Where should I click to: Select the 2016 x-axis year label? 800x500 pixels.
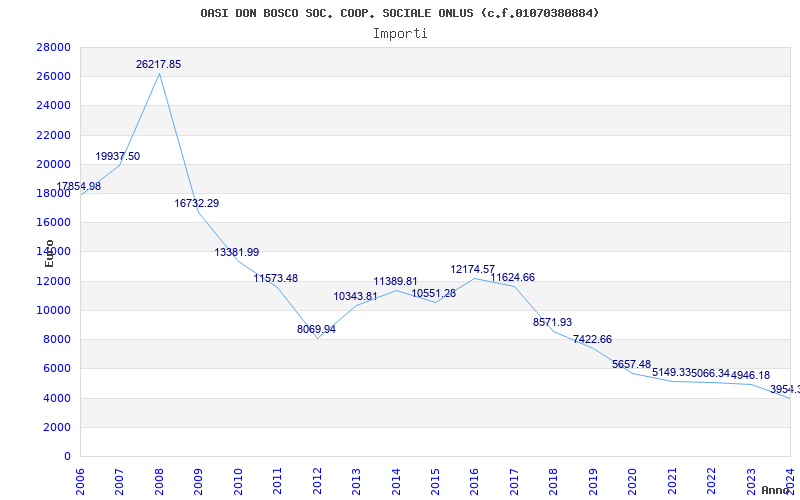474,481
